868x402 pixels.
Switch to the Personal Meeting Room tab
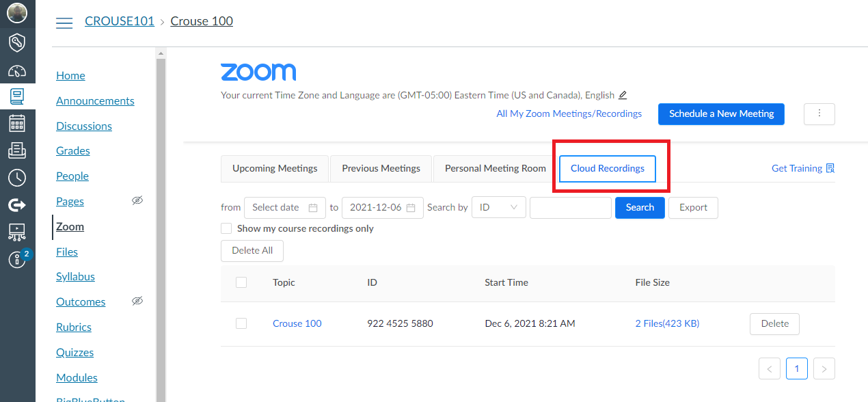click(x=496, y=168)
